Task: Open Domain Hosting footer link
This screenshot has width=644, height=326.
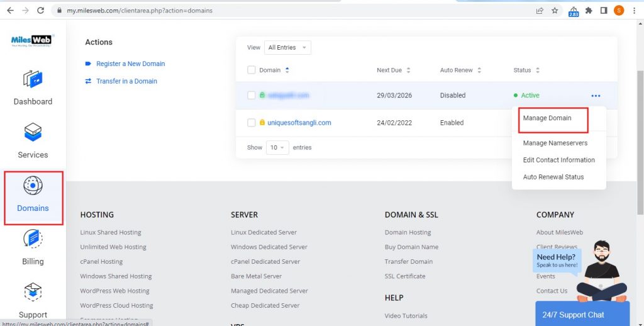Action: [x=408, y=232]
